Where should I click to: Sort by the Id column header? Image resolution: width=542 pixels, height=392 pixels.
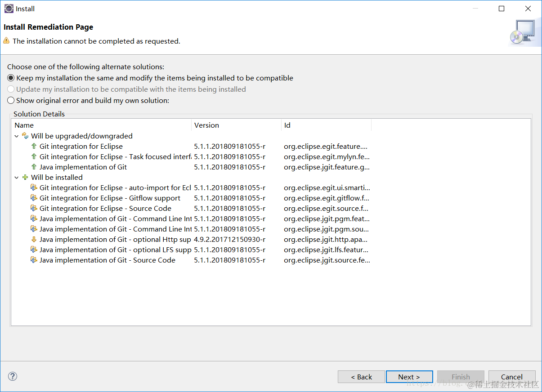coord(326,125)
